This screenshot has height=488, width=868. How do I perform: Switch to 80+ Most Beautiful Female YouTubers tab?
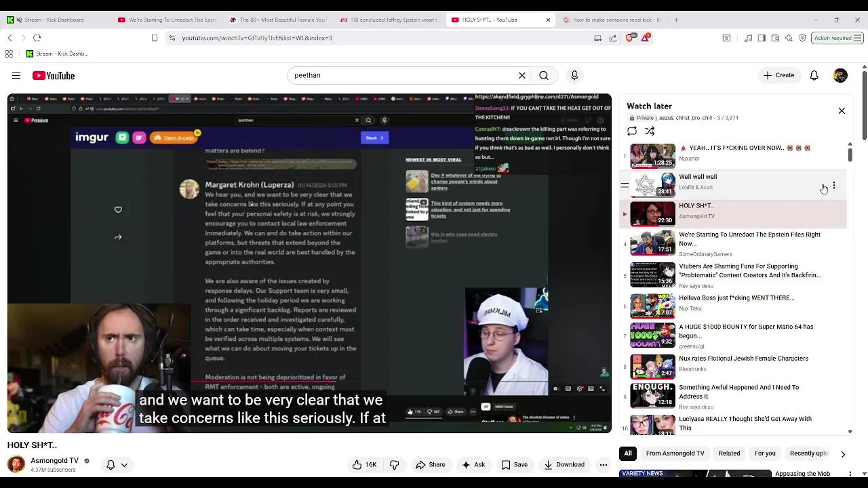coord(278,20)
